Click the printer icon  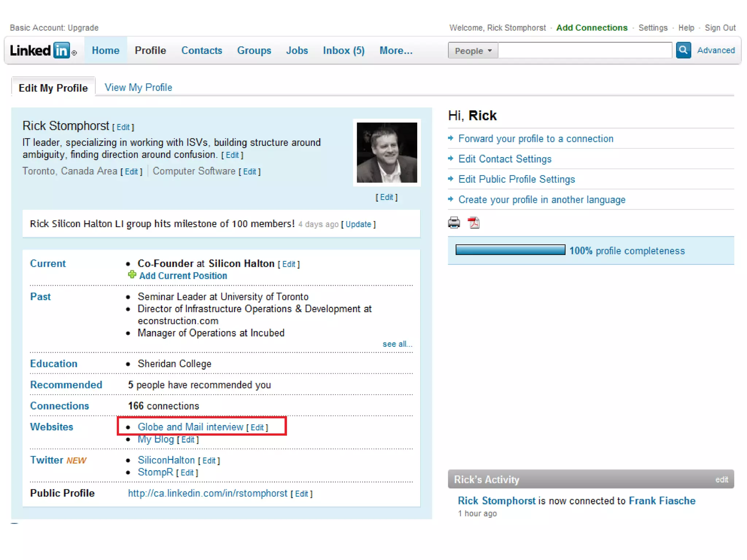[454, 222]
